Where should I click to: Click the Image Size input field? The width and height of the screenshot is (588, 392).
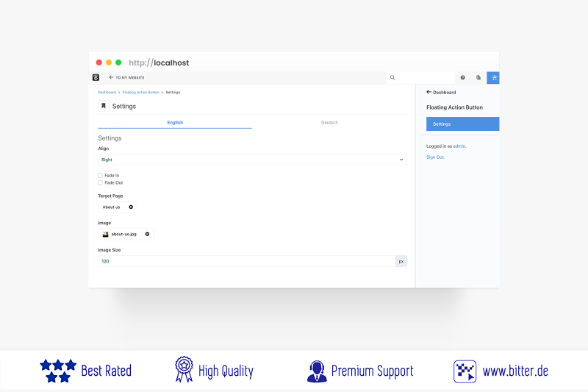246,261
